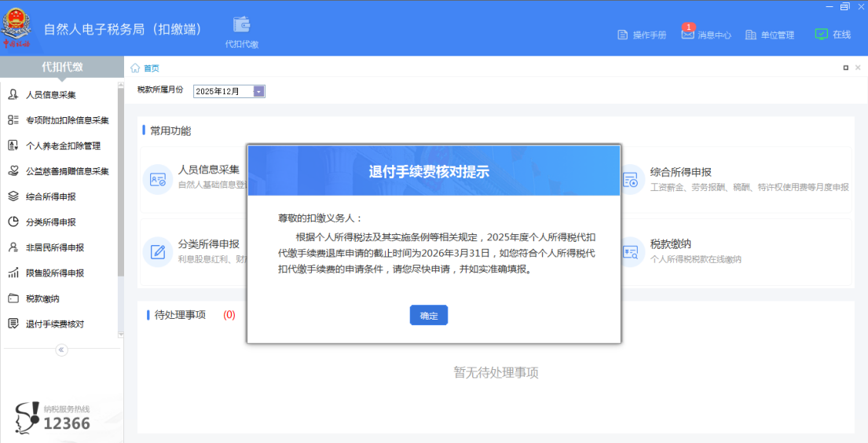Click the tax bureau emblem logo
868x443 pixels.
(x=16, y=27)
